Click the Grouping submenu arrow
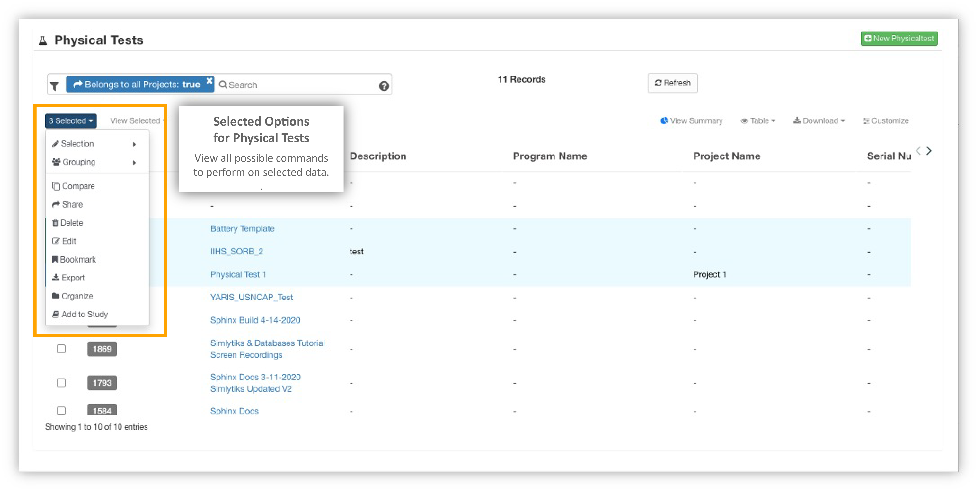 pyautogui.click(x=134, y=162)
